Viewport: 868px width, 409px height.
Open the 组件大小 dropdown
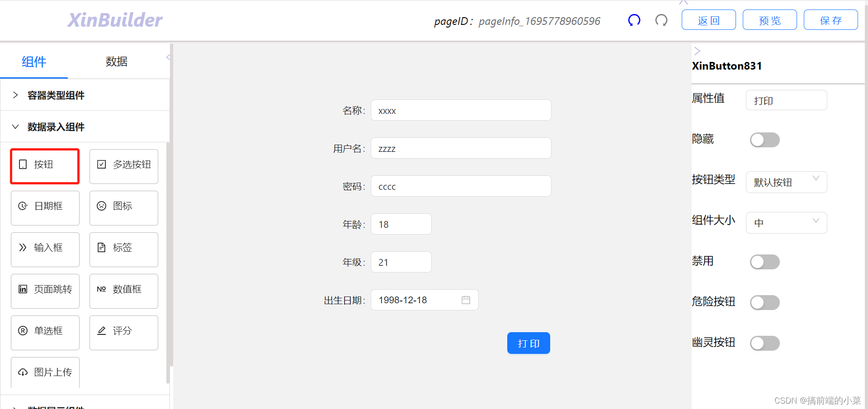point(787,223)
